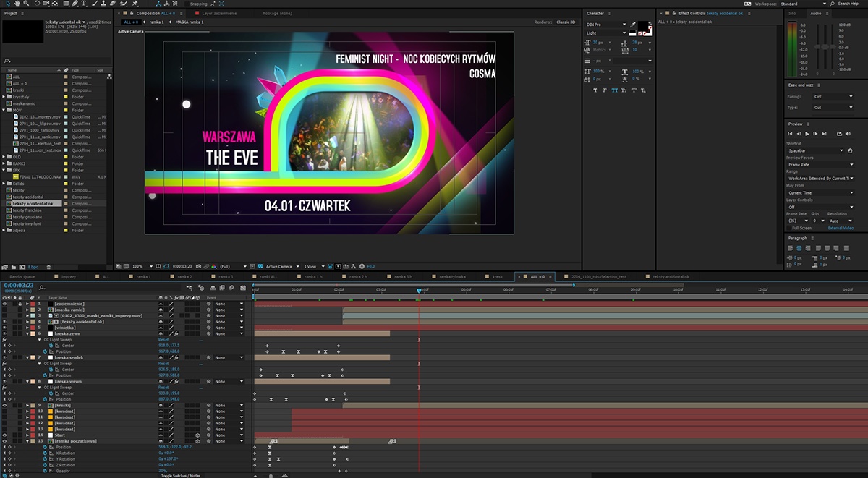The height and width of the screenshot is (478, 868).
Task: Pick the Pen tool in the toolbar
Action: click(75, 4)
